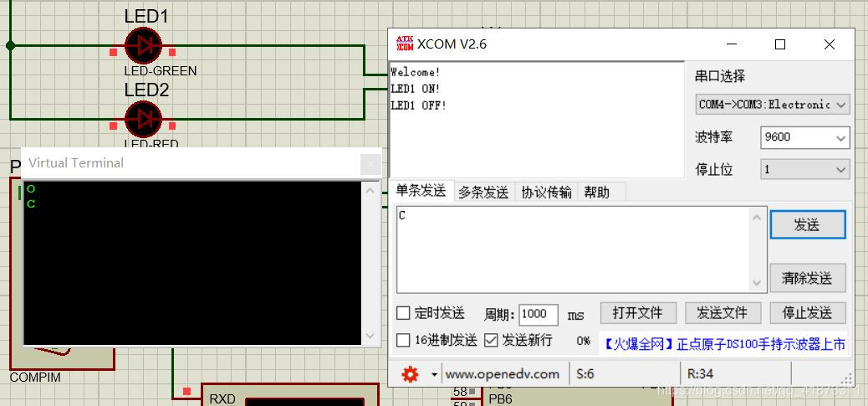Image resolution: width=868 pixels, height=406 pixels.
Task: Click 发送文件 send file button
Action: click(722, 313)
